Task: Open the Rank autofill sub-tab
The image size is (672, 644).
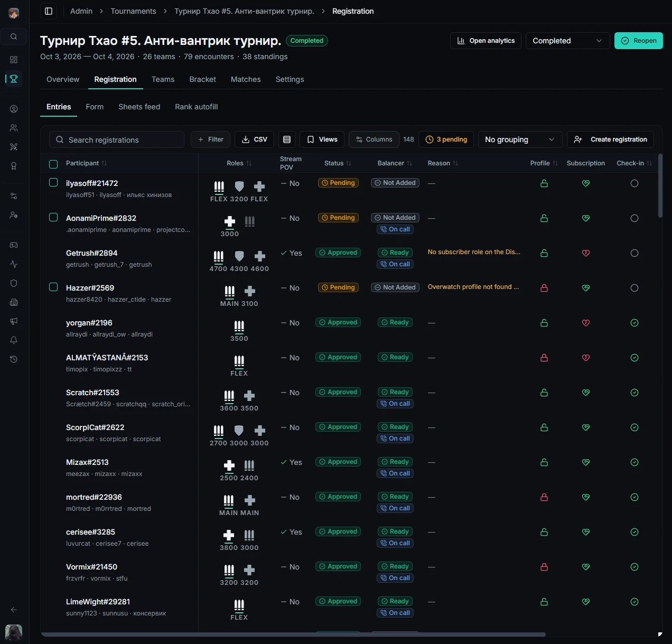Action: click(x=197, y=107)
